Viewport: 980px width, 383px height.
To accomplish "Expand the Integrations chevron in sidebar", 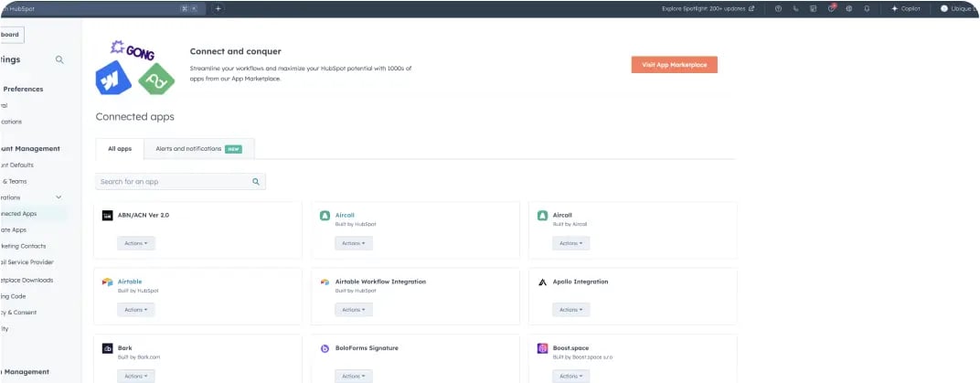I will point(59,197).
